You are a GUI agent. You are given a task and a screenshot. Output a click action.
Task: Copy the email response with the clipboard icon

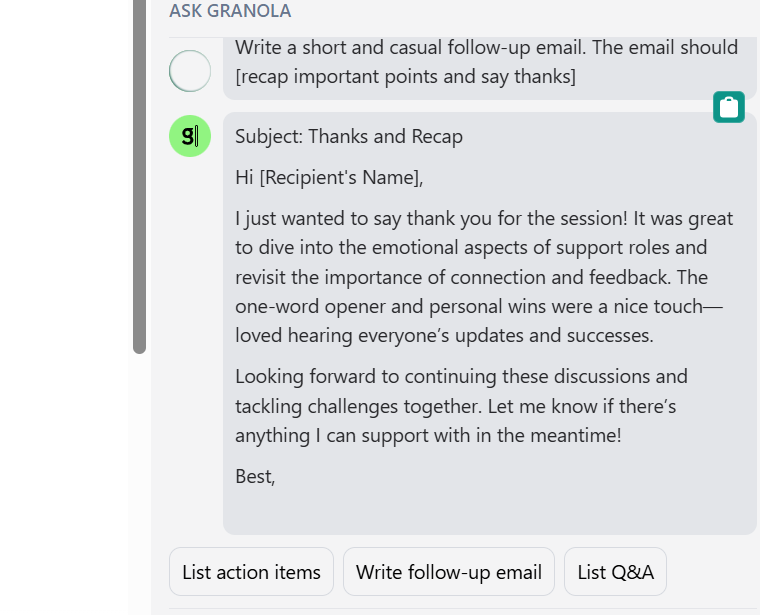click(x=728, y=107)
